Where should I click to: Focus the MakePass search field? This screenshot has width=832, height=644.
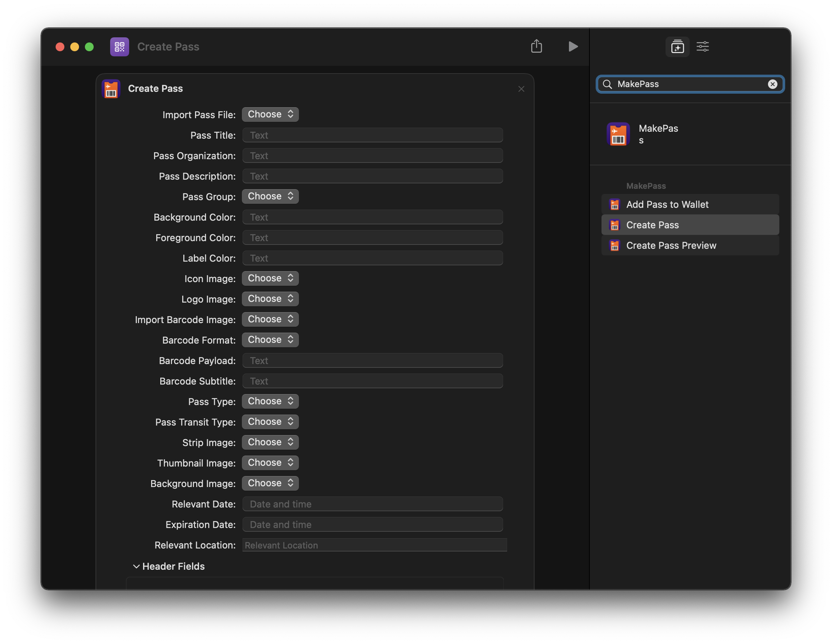click(690, 84)
